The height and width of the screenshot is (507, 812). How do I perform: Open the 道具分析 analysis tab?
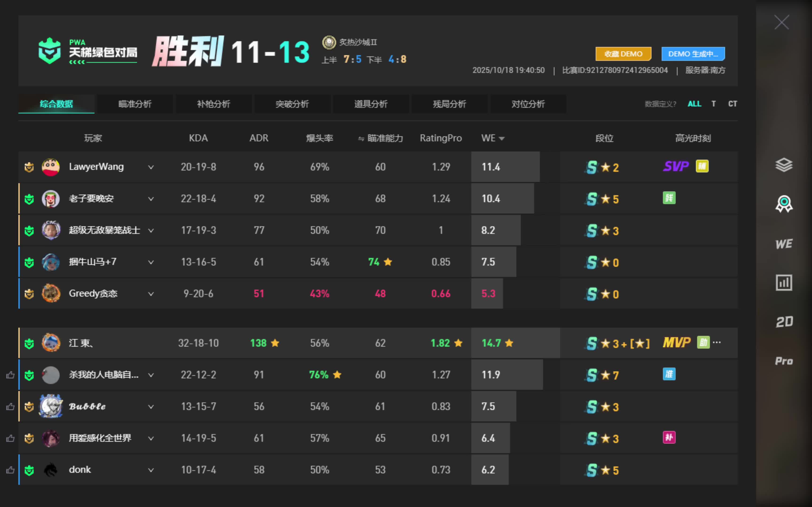coord(371,104)
